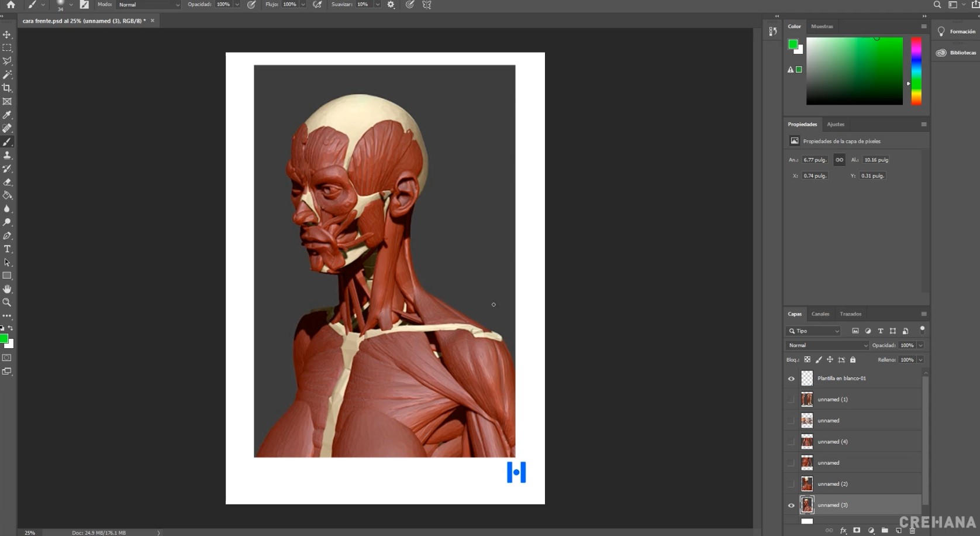The width and height of the screenshot is (980, 536).
Task: Open the layer blend mode Normal dropdown
Action: (827, 345)
